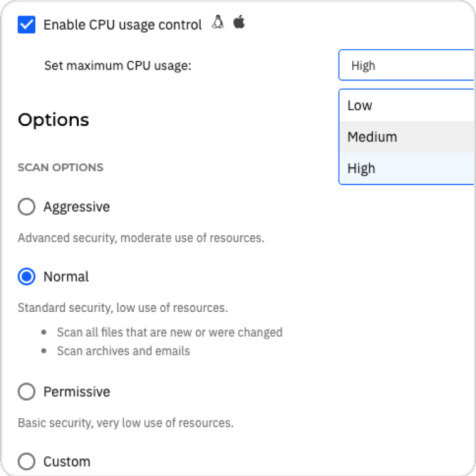Screen dimensions: 476x476
Task: Choose Low from the CPU usage list
Action: tap(407, 106)
